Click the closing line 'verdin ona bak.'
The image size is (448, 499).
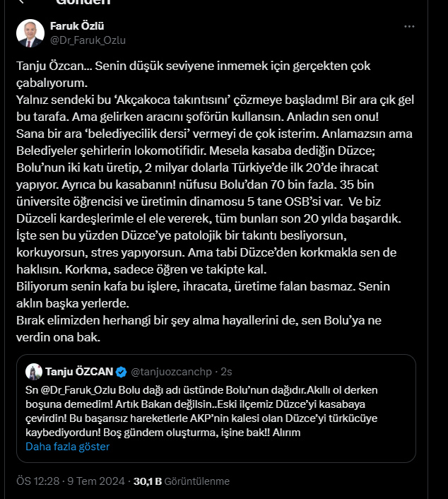[x=58, y=337]
